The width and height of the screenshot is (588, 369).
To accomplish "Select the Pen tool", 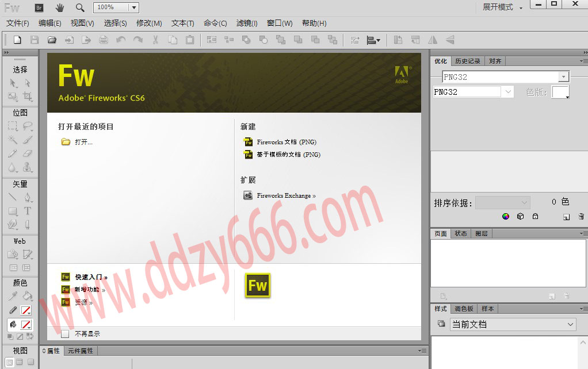I will [x=28, y=197].
